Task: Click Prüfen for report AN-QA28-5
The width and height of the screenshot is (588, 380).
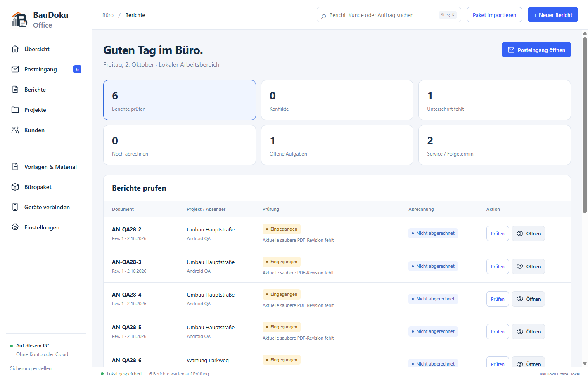Action: coord(498,332)
